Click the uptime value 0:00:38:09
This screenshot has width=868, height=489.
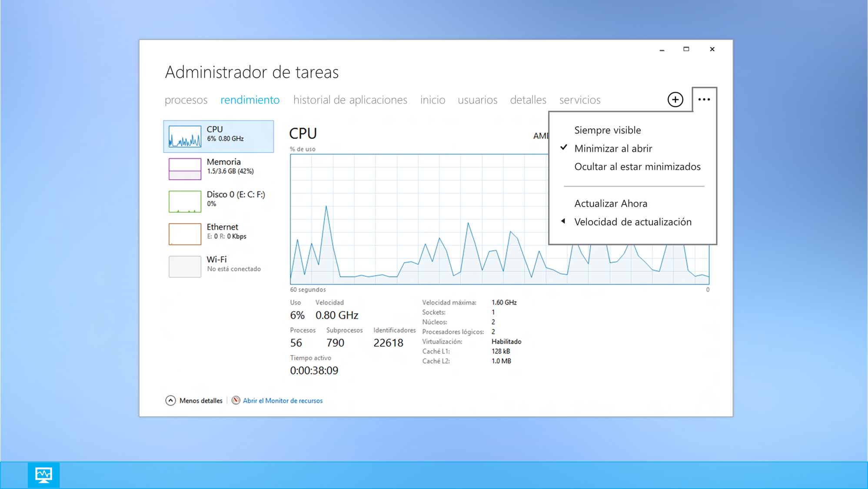pyautogui.click(x=314, y=370)
